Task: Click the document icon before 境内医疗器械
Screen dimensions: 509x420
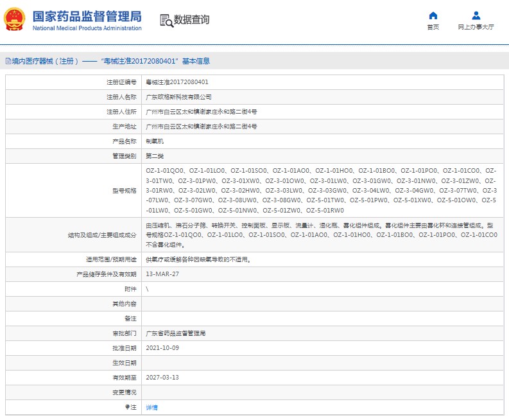Action: pyautogui.click(x=7, y=62)
